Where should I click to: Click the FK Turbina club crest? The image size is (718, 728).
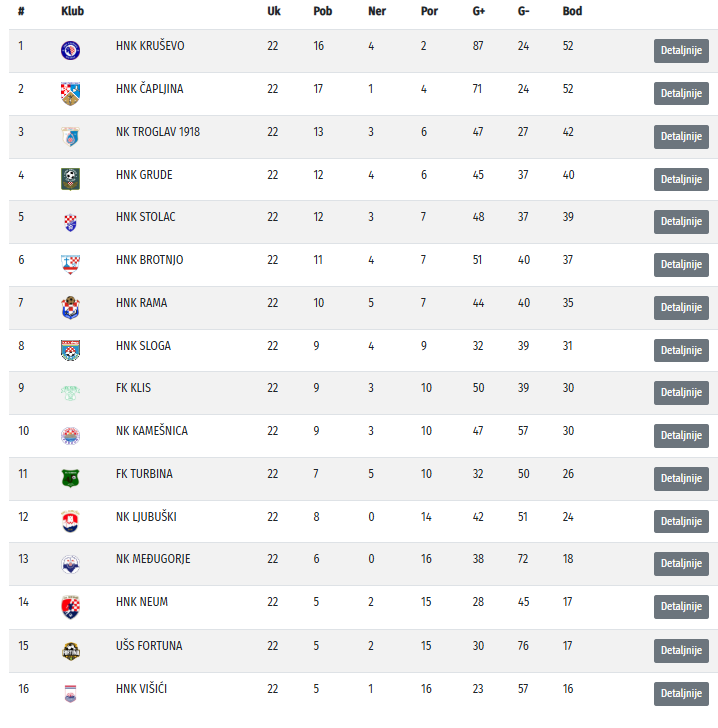(x=70, y=478)
